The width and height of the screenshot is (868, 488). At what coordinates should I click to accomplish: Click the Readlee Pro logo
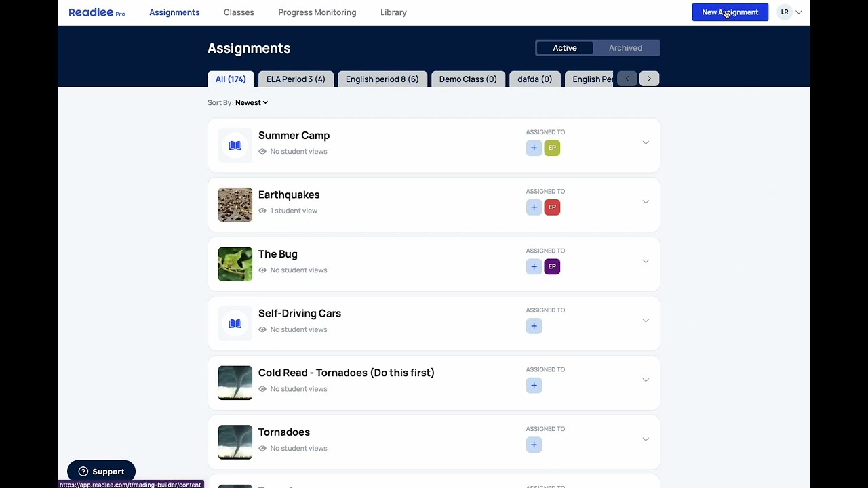point(96,12)
